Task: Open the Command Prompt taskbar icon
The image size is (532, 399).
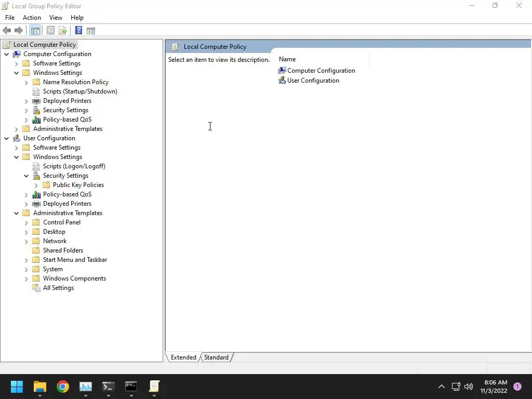Action: pyautogui.click(x=131, y=387)
